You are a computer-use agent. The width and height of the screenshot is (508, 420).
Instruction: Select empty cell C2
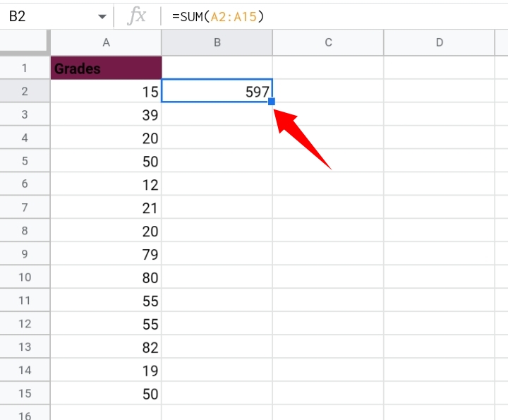(328, 91)
